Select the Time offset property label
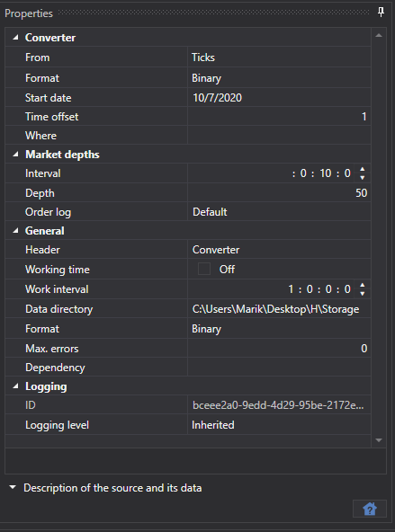 coord(51,117)
